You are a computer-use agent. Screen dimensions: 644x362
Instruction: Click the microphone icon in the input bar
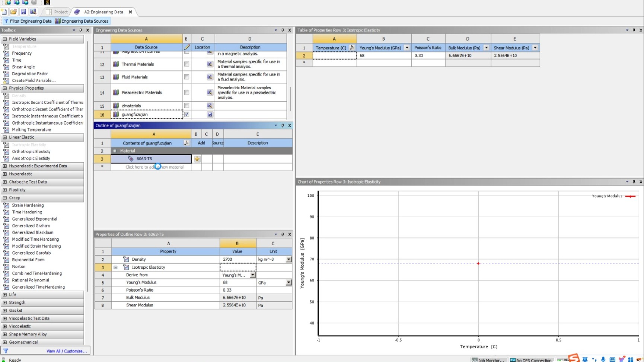[x=603, y=359]
